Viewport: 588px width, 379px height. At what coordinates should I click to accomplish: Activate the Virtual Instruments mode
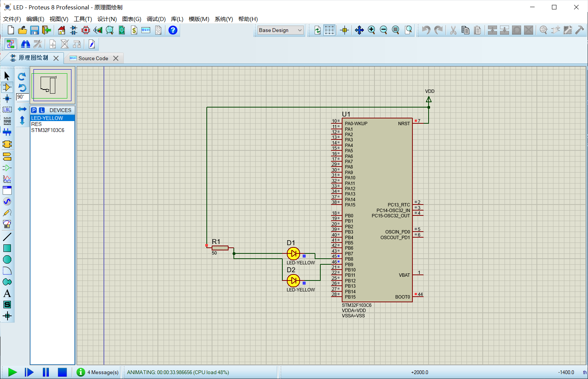(x=7, y=224)
